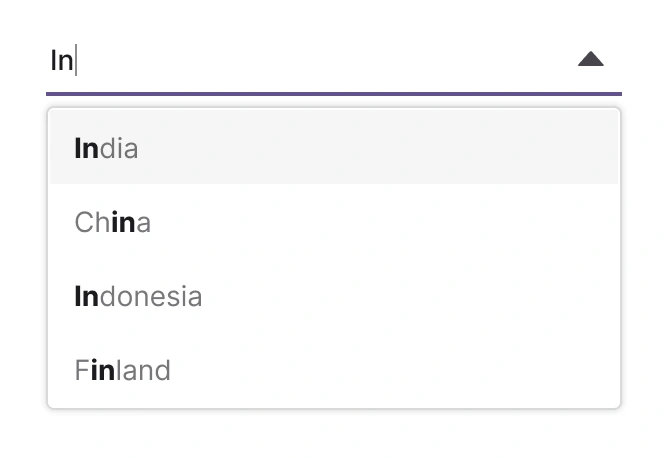The height and width of the screenshot is (458, 668).
Task: Select India from the suggestions list
Action: pyautogui.click(x=107, y=149)
